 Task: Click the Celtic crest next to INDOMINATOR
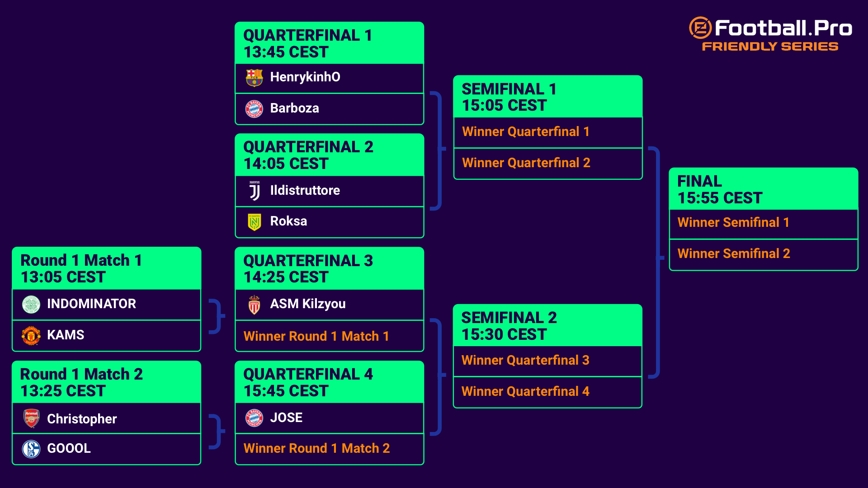(31, 304)
